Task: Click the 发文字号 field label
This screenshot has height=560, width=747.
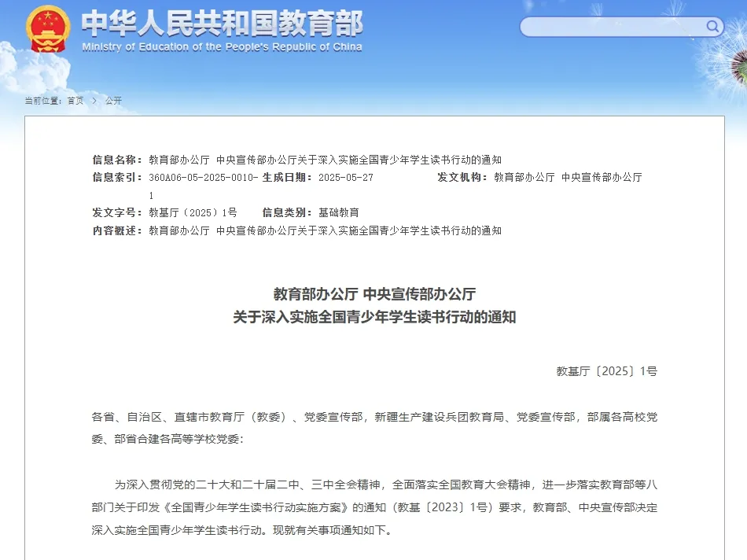Action: tap(117, 212)
